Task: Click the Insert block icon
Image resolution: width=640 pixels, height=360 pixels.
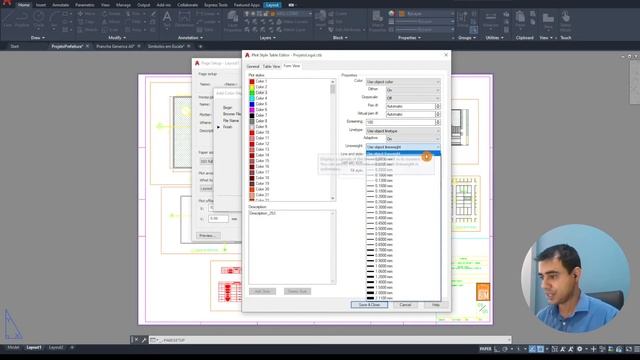Action: 321,19
